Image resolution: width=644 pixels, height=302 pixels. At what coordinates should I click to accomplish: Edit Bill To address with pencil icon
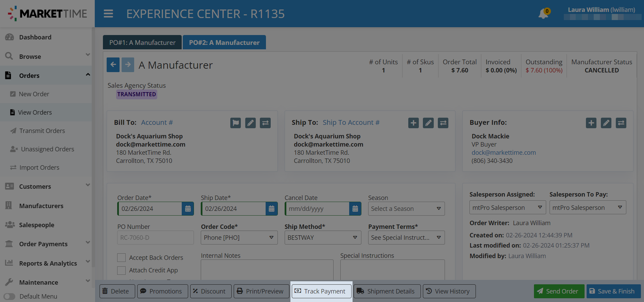pyautogui.click(x=250, y=123)
